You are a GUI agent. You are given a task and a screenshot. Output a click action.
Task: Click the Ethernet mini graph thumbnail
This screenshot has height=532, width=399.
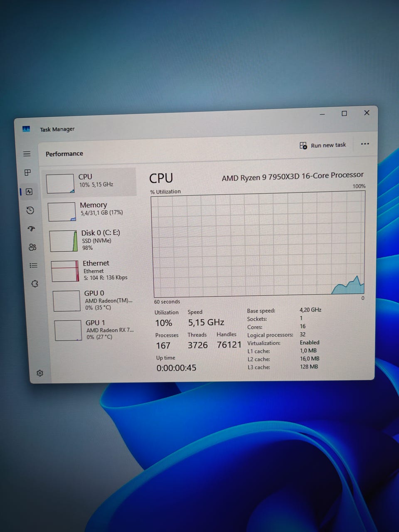pyautogui.click(x=65, y=271)
